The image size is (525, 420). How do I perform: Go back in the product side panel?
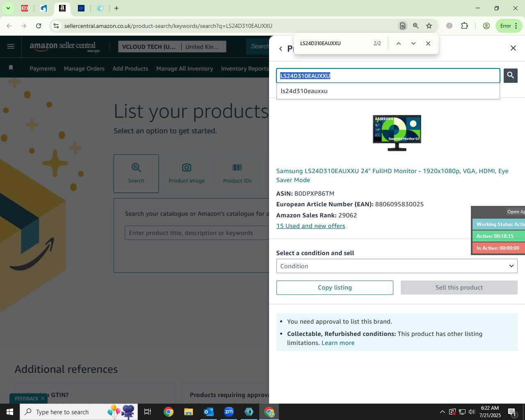click(281, 48)
